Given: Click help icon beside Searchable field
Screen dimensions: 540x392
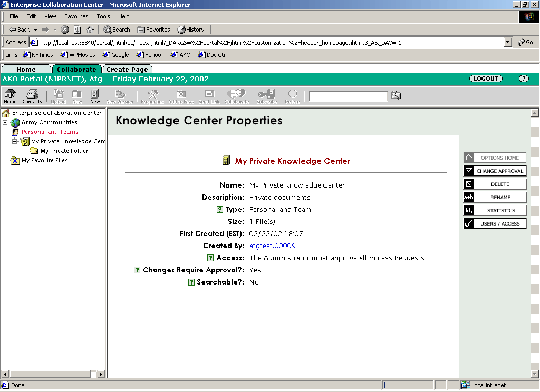Looking at the screenshot, I should click(192, 282).
